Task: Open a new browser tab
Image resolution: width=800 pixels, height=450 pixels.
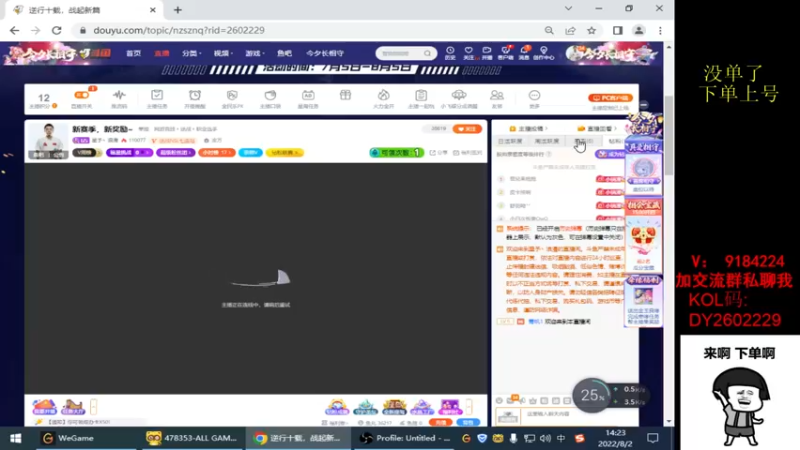Action: coord(178,10)
